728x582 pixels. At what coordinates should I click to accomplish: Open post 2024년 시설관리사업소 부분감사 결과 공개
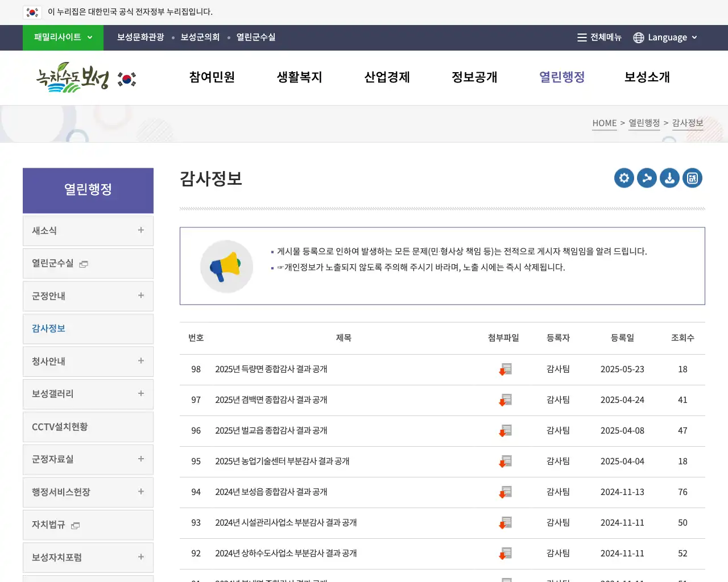pyautogui.click(x=286, y=523)
